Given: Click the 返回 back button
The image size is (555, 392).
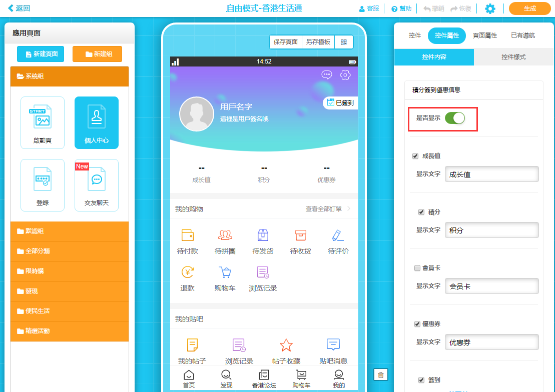Looking at the screenshot, I should click(x=19, y=8).
